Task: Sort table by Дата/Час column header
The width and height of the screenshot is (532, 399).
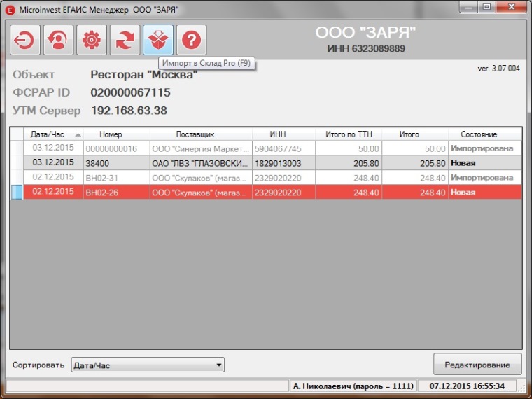Action: [52, 134]
